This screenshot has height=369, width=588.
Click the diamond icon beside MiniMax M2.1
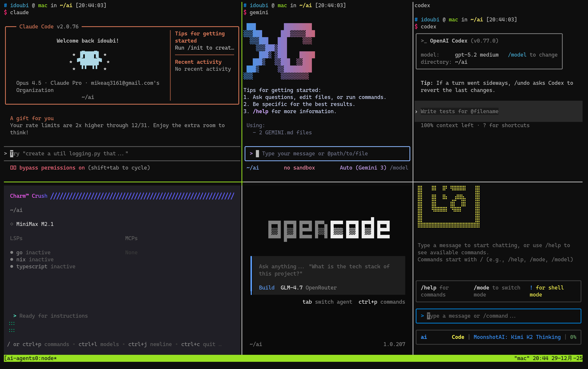[12, 224]
